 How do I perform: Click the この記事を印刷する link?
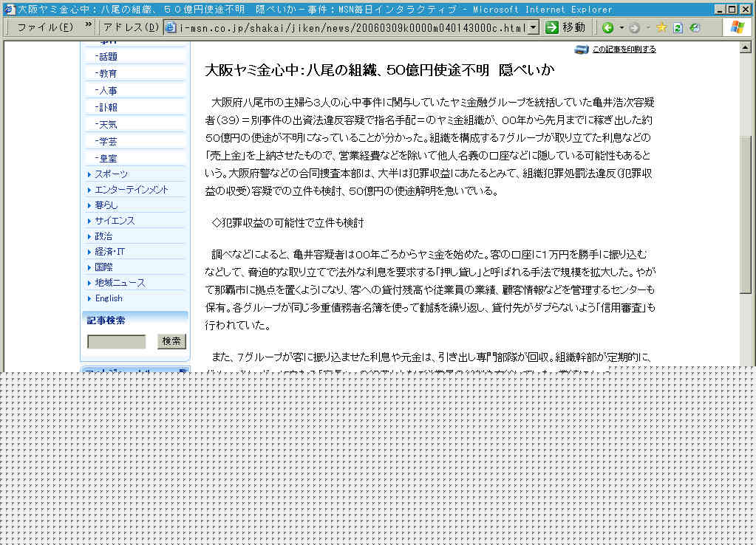[624, 49]
